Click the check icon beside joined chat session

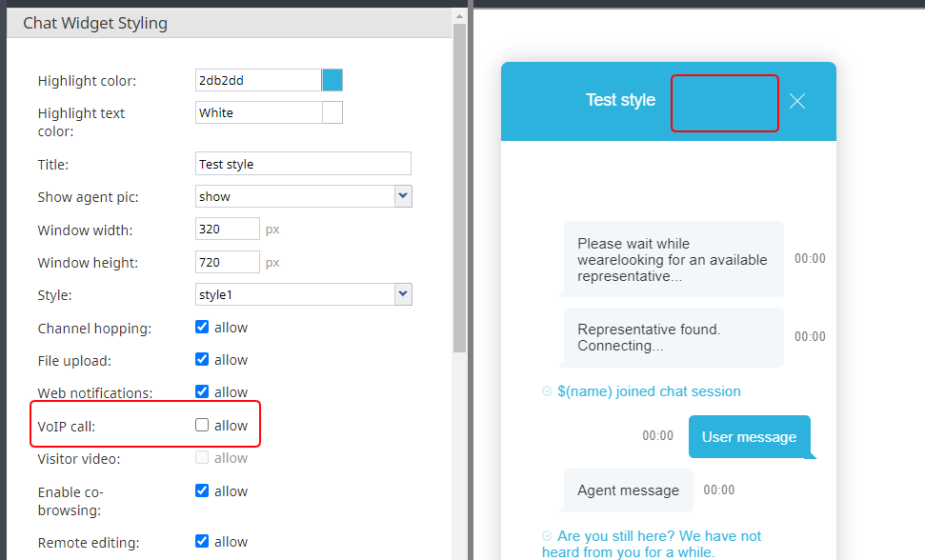pos(547,391)
